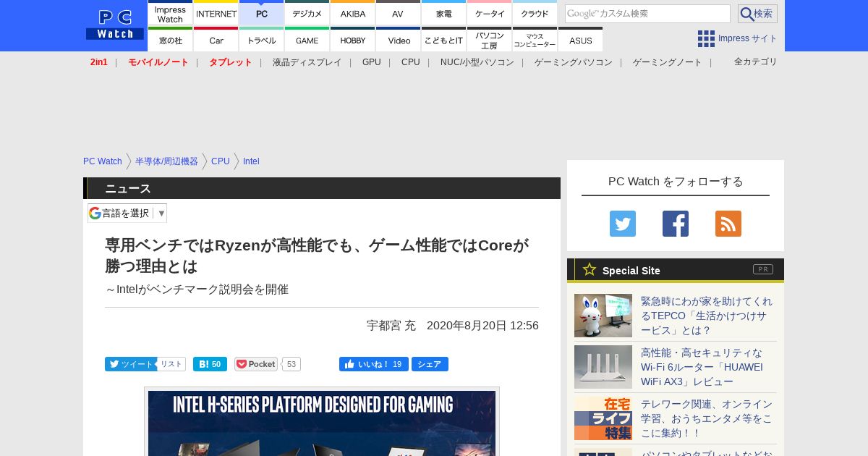Viewport: 868px width, 456px height.
Task: Open the ゲーミングパソコン category link
Action: coord(574,62)
